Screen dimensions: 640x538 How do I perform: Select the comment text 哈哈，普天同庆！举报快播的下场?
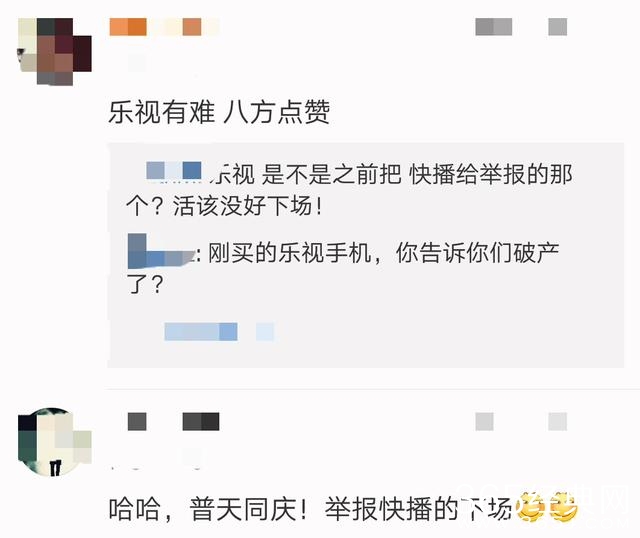click(x=310, y=509)
